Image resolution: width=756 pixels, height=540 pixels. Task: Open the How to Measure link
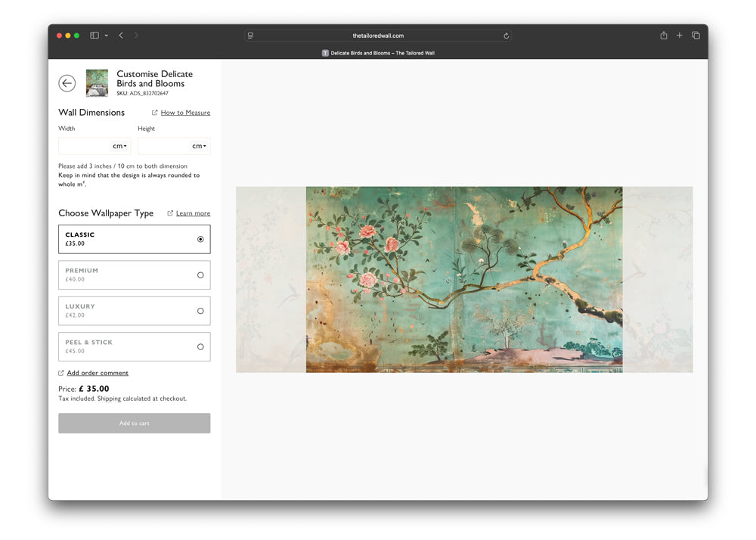click(x=185, y=113)
